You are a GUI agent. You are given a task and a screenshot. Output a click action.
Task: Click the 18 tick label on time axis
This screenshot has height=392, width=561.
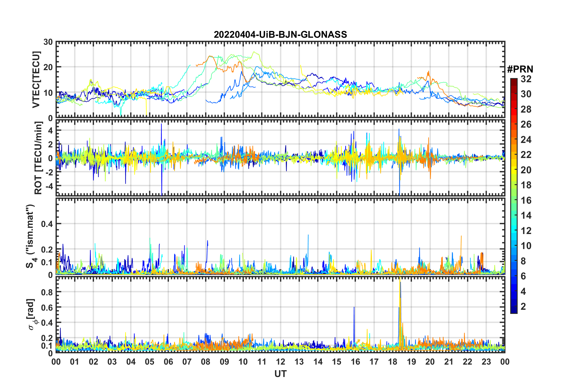coord(393,362)
